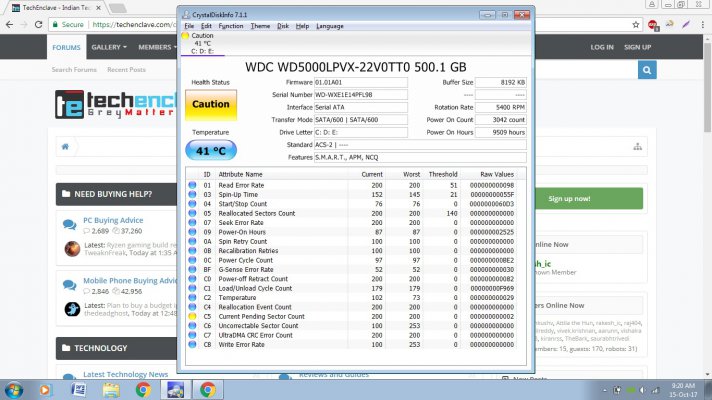The image size is (712, 400).
Task: Click the status icon of Spin-Up Time
Action: point(192,194)
